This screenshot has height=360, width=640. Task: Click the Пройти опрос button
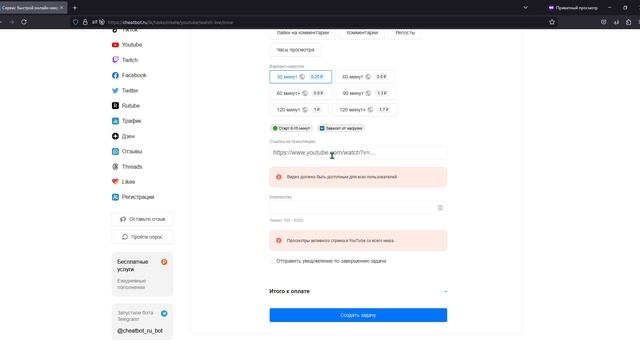pyautogui.click(x=142, y=237)
